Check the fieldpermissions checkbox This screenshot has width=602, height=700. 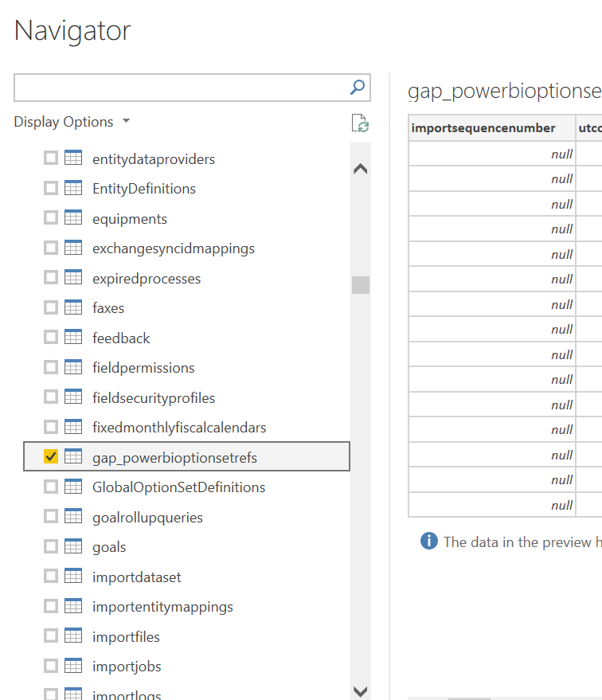coord(51,367)
